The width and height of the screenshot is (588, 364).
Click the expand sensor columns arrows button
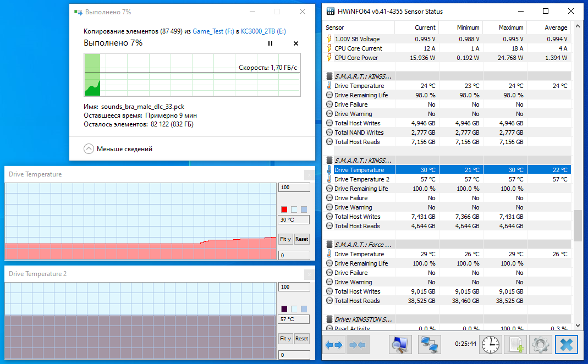point(334,345)
